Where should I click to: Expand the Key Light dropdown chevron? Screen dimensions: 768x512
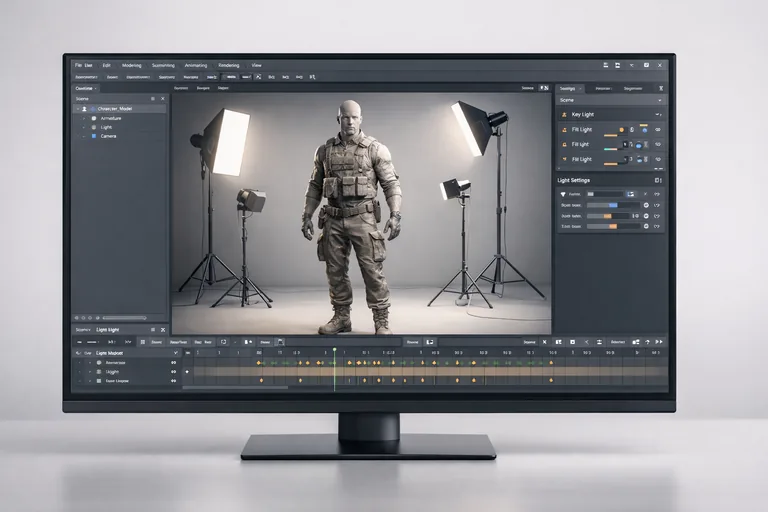[657, 115]
